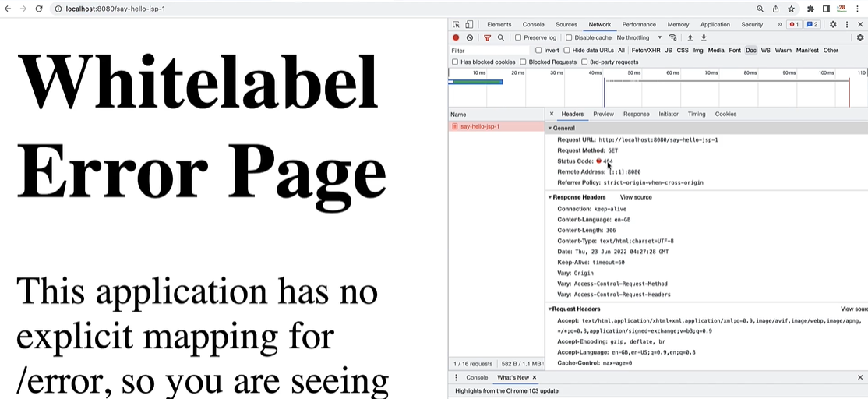Click the browser address bar URL
Image resolution: width=868 pixels, height=399 pixels.
tap(115, 9)
